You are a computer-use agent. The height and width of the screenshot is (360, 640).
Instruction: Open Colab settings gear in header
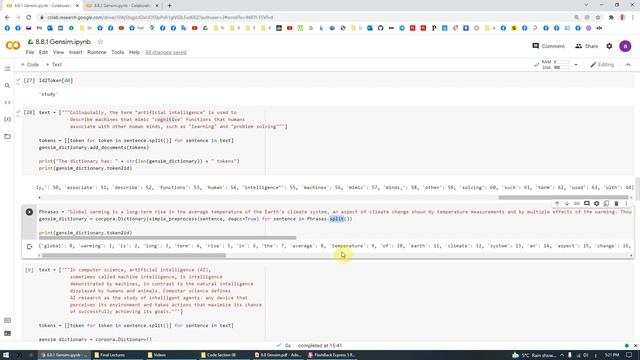(x=609, y=46)
